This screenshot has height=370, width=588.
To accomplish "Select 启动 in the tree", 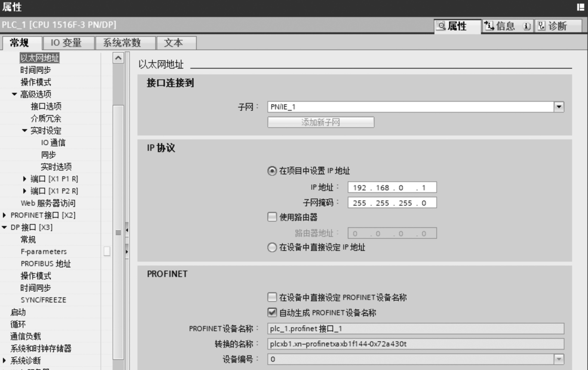I will point(18,312).
